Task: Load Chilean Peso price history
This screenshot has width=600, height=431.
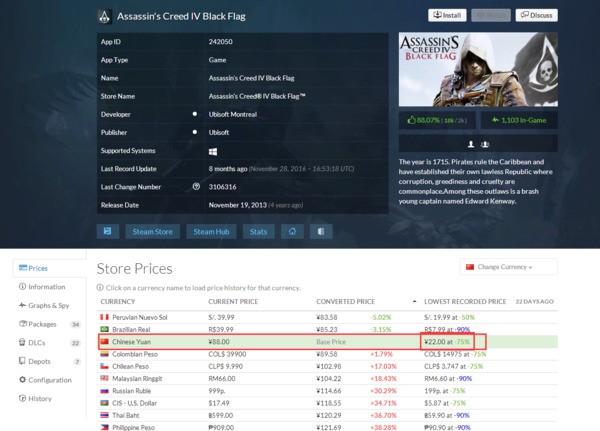Action: [x=130, y=366]
